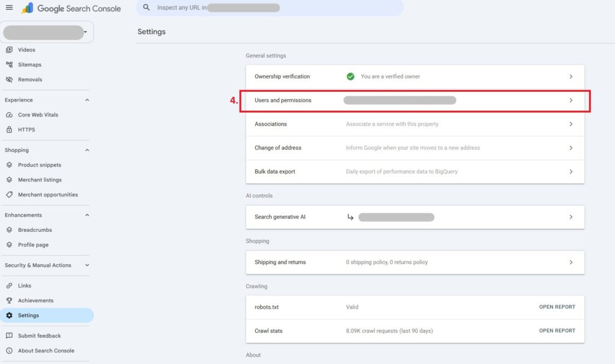Viewport: 615px width, 364px height.
Task: Collapse the Experience section
Action: pos(87,100)
